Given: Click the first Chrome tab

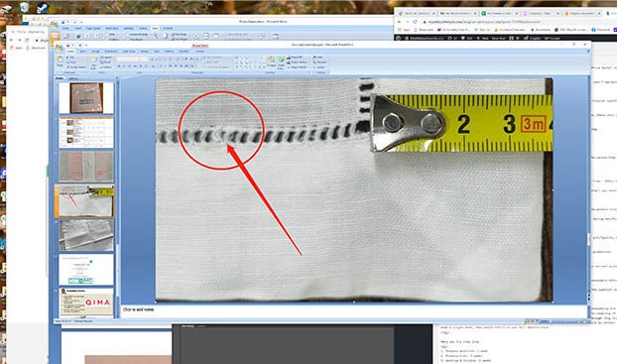Looking at the screenshot, I should (x=417, y=13).
